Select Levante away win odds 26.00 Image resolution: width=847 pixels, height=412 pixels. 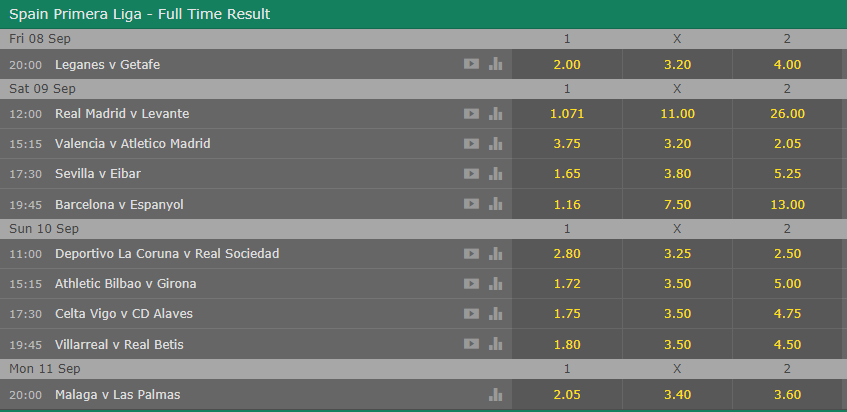[x=787, y=113]
